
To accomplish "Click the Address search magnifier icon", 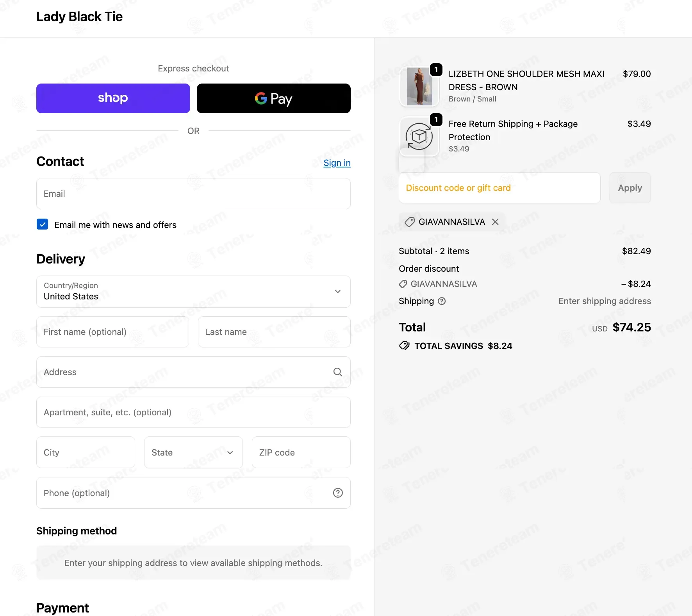I will point(338,372).
